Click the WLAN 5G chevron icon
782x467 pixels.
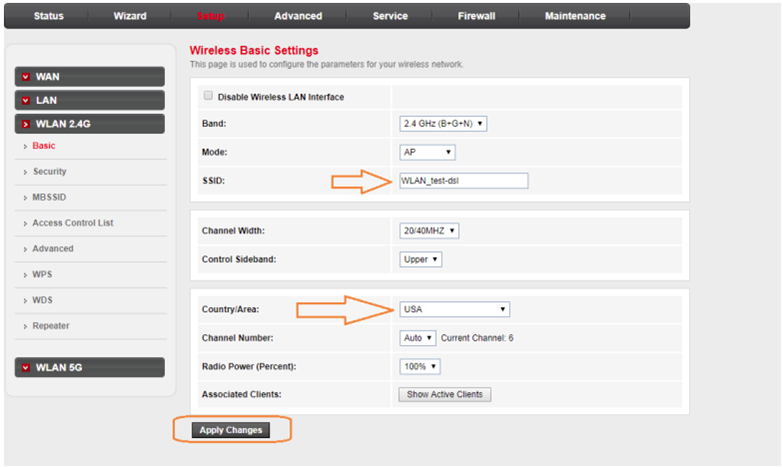pyautogui.click(x=25, y=368)
